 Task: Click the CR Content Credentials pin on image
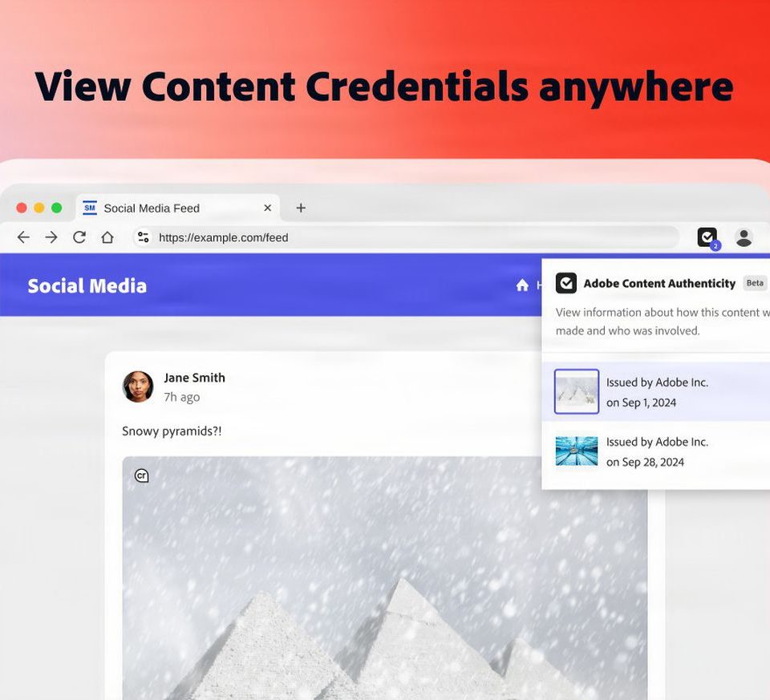(142, 475)
